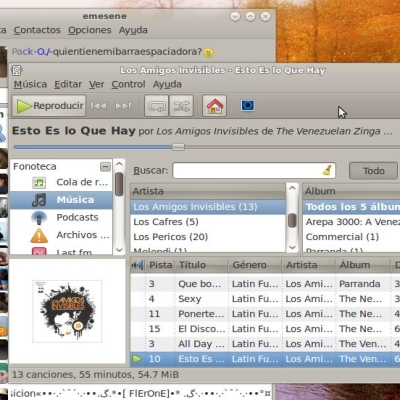Viewport: 400px width, 400px height.
Task: Sort by the Artista browser header
Action: (x=208, y=191)
